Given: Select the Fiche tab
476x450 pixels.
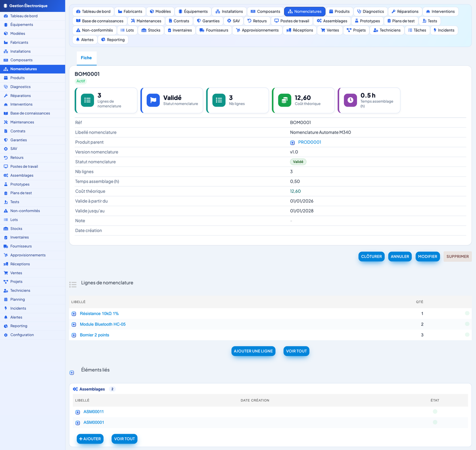Looking at the screenshot, I should tap(86, 58).
